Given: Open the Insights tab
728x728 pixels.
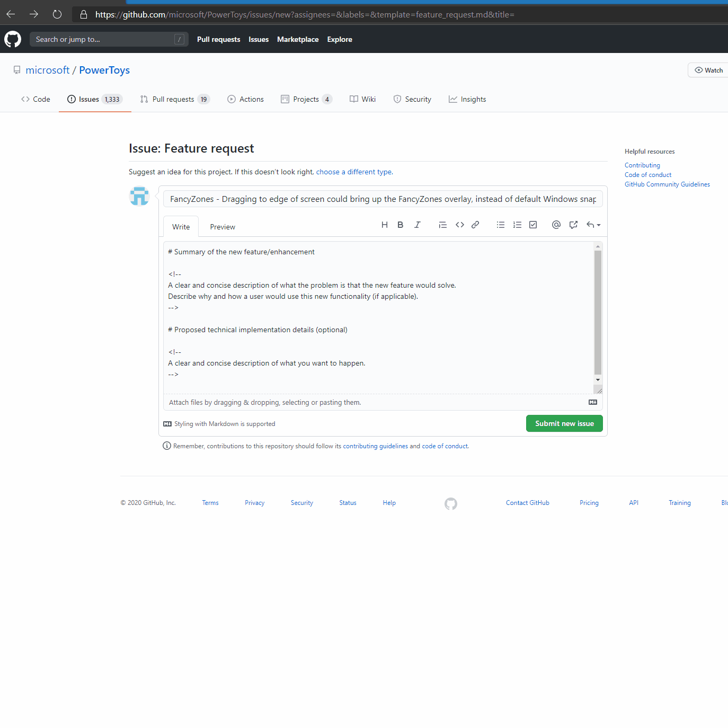Looking at the screenshot, I should click(467, 99).
